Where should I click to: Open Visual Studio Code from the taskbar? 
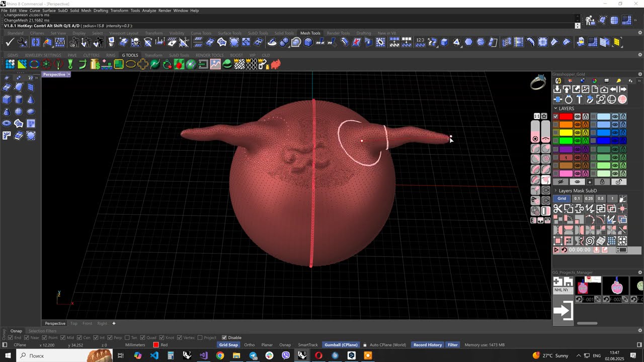click(154, 355)
